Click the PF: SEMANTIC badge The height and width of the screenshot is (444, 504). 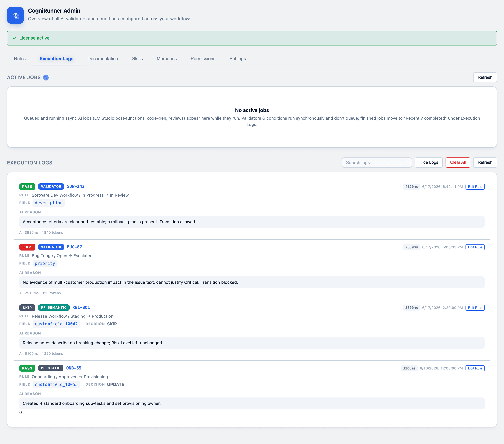(x=54, y=308)
